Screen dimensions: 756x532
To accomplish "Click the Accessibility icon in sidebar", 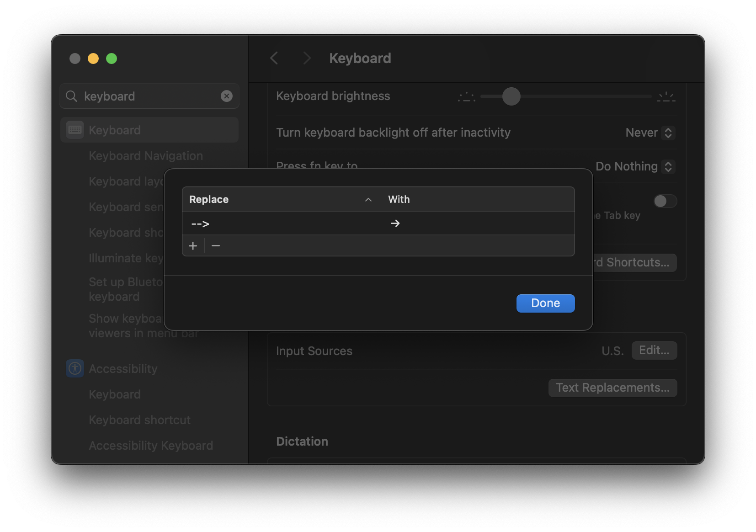I will pos(75,368).
